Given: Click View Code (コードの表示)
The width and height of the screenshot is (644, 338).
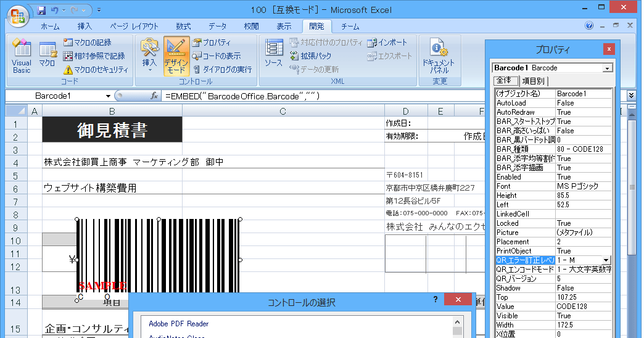Looking at the screenshot, I should (x=217, y=56).
